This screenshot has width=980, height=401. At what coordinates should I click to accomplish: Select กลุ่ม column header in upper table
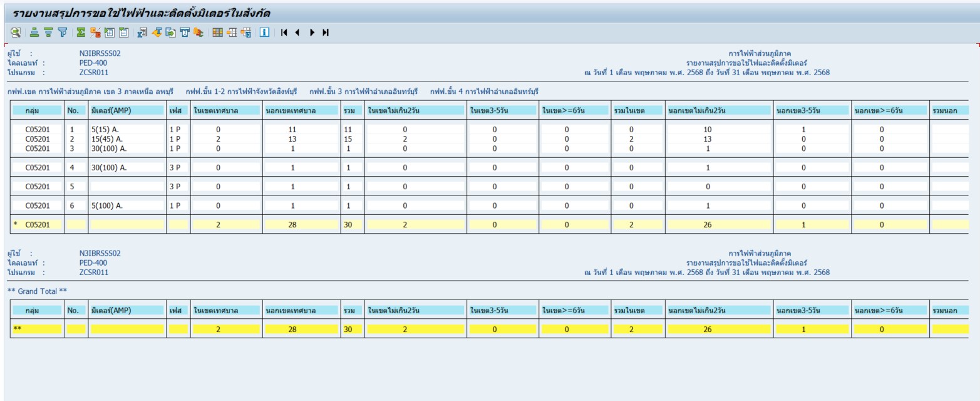(x=37, y=109)
